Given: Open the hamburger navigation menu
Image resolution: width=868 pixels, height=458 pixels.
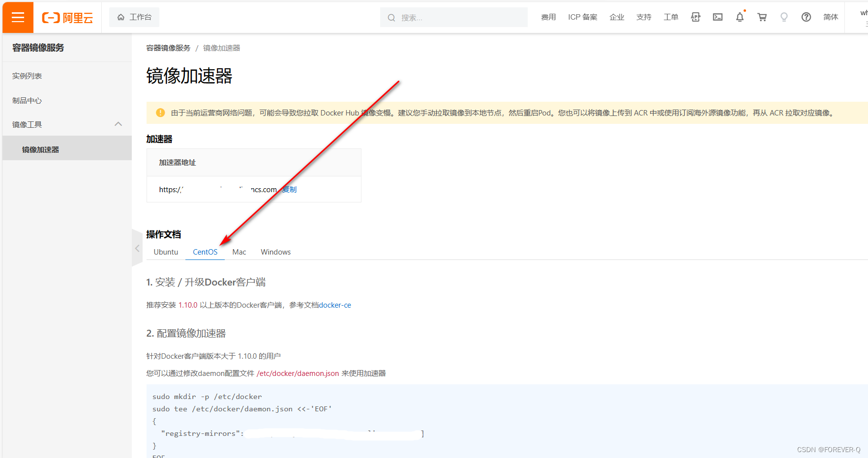Looking at the screenshot, I should point(18,17).
